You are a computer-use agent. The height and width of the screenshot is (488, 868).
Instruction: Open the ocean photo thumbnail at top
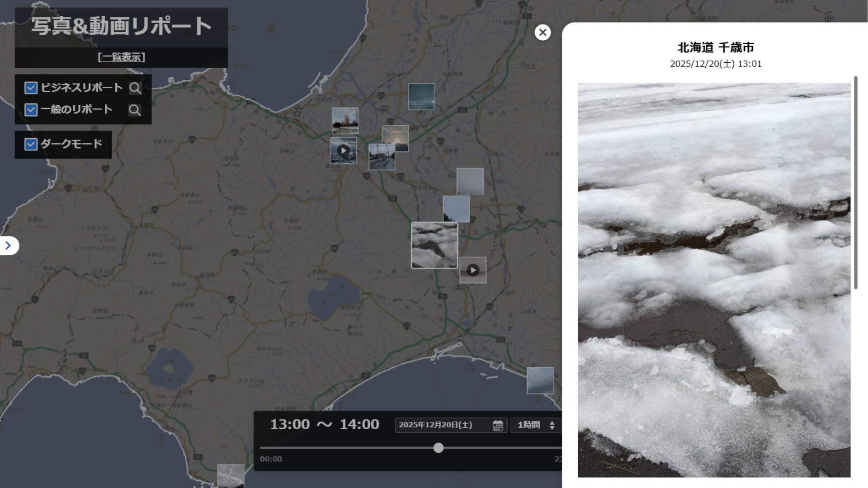(x=421, y=96)
